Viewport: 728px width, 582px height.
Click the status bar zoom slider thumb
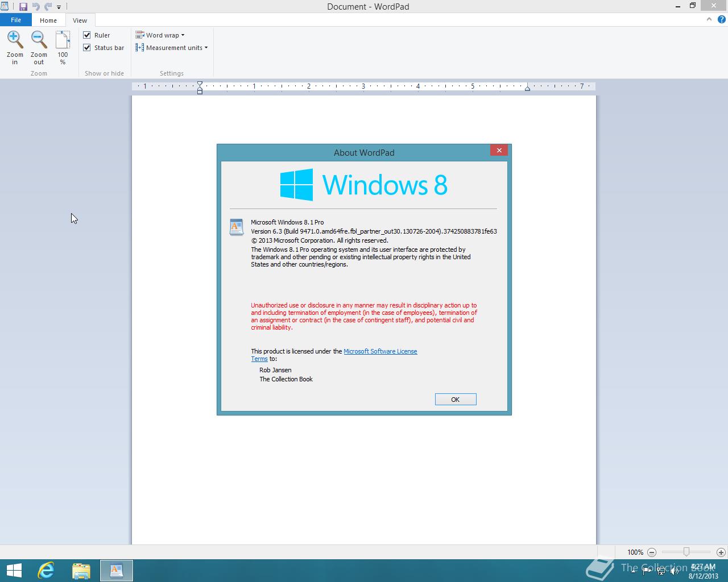point(686,552)
